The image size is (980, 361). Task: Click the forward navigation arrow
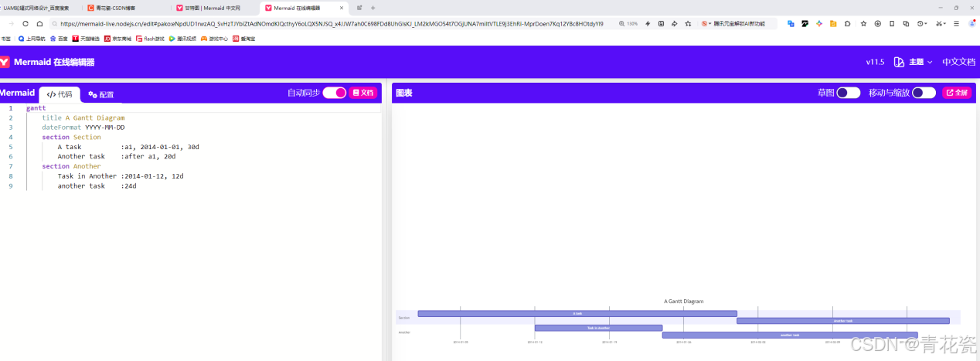click(x=12, y=23)
